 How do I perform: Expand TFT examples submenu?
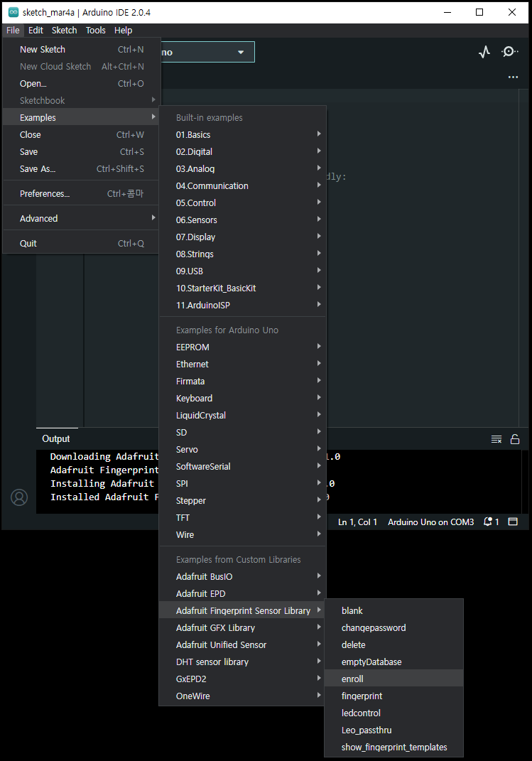click(x=242, y=517)
